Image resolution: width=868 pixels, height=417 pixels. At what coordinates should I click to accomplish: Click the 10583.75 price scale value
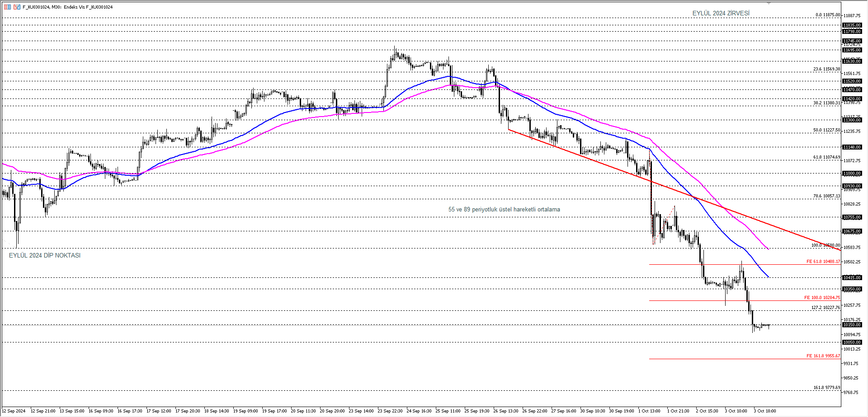pyautogui.click(x=852, y=248)
